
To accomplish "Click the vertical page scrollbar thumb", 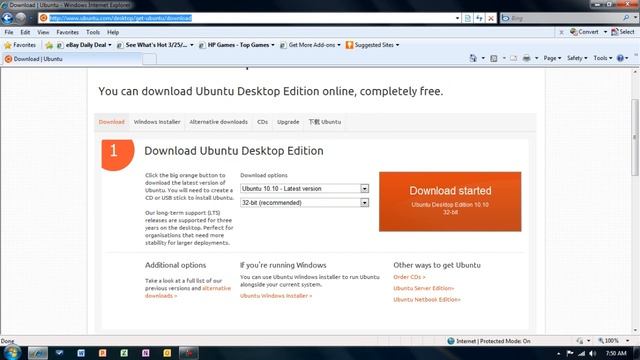I will [x=635, y=138].
